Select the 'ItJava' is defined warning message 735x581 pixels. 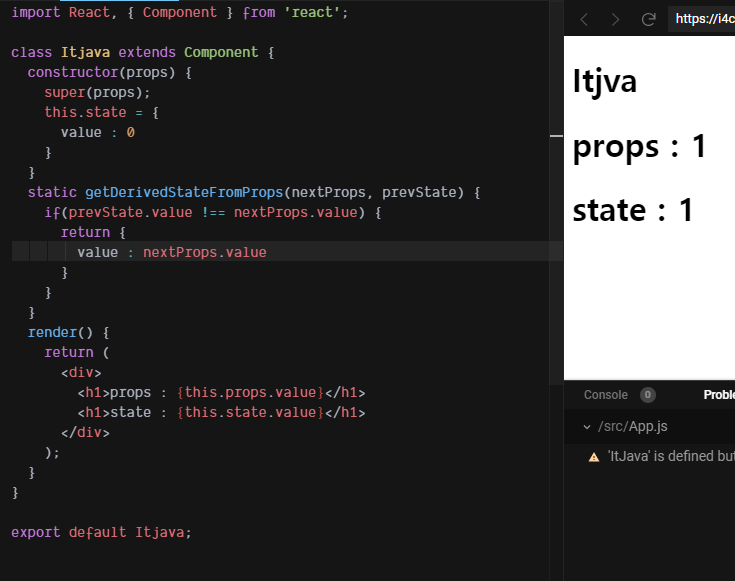point(671,456)
